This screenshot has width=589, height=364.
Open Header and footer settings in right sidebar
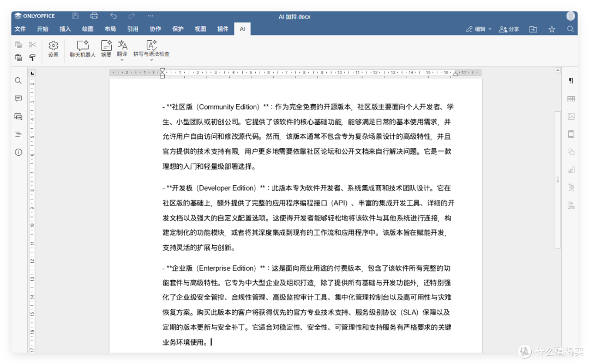click(571, 135)
